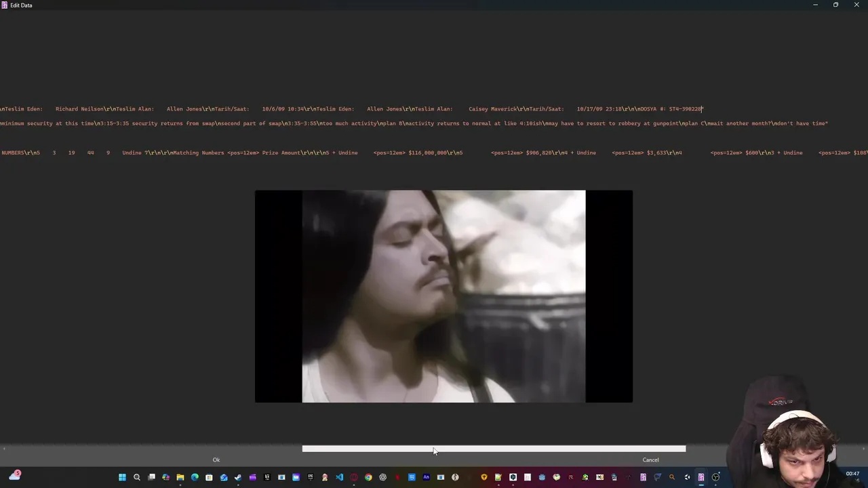Click the horizontal scrollbar thumb
868x488 pixels.
[494, 449]
